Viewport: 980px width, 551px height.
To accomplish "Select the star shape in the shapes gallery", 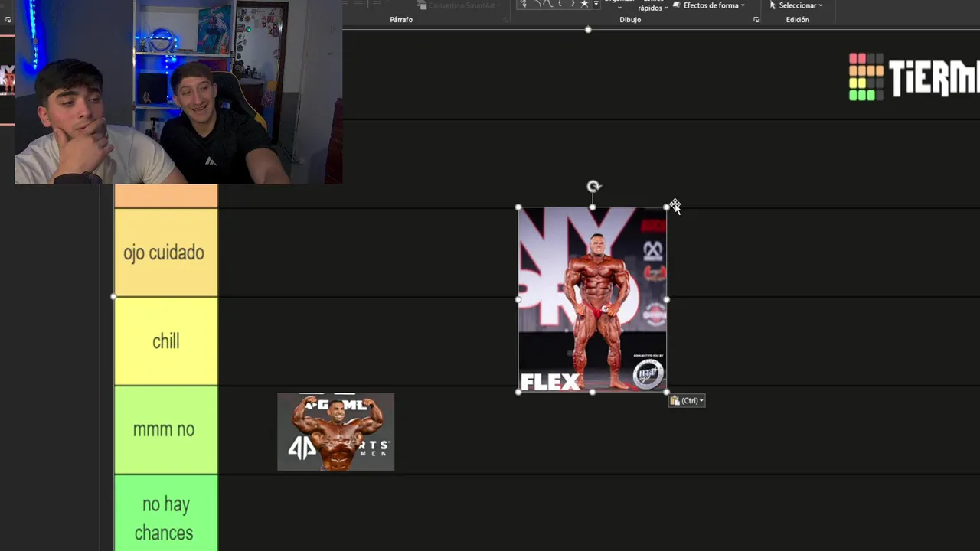I will click(584, 4).
